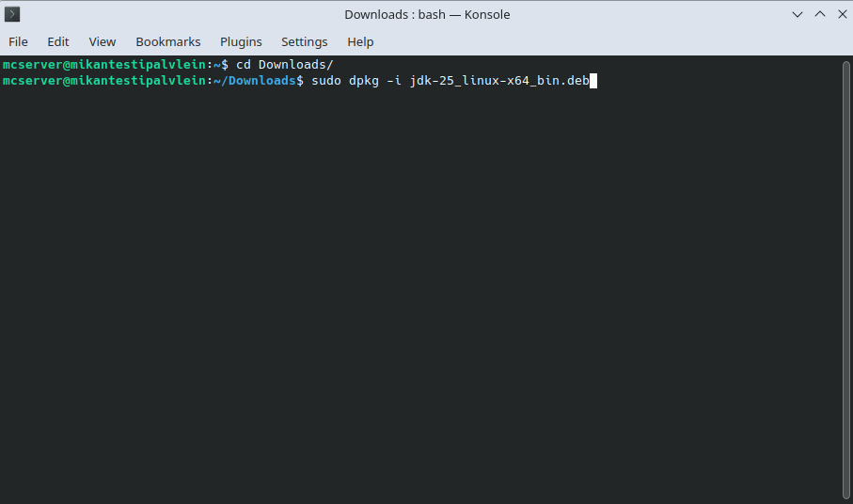
Task: Click the Konsole terminal icon in title bar
Action: click(13, 14)
